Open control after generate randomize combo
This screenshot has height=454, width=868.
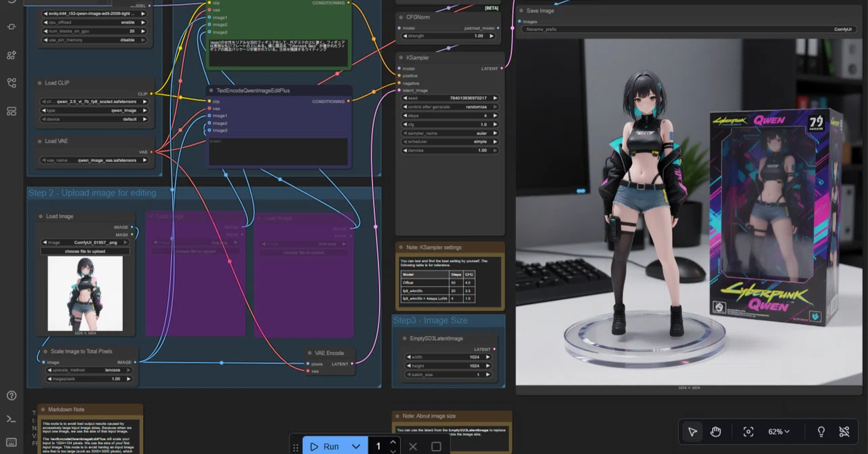pos(450,107)
